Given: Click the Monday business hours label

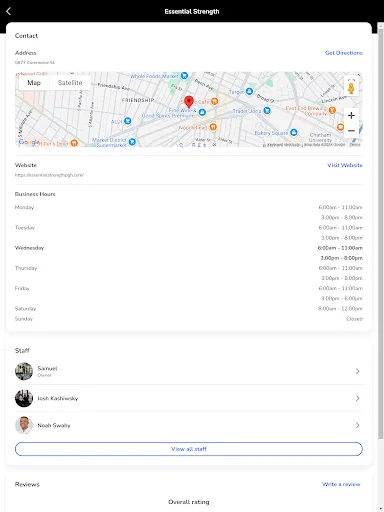Looking at the screenshot, I should (24, 207).
